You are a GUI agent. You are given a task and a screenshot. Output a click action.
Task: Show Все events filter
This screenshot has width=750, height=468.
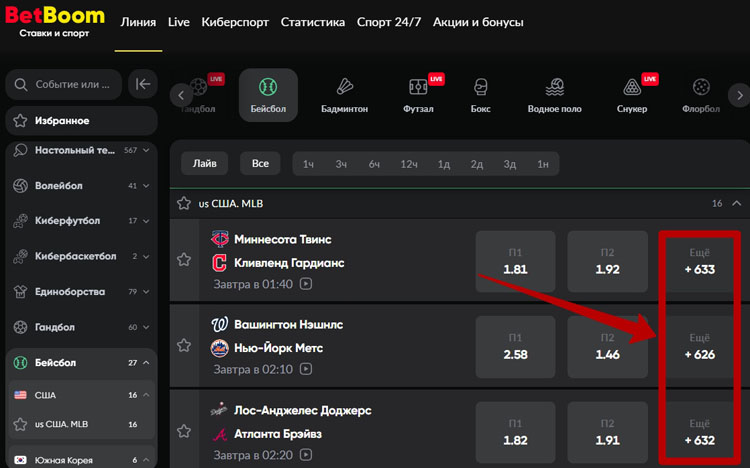[260, 164]
